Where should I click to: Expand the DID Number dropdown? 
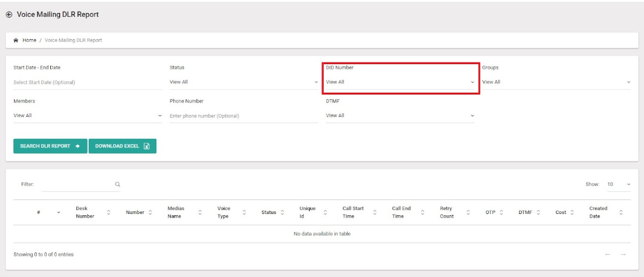click(400, 82)
